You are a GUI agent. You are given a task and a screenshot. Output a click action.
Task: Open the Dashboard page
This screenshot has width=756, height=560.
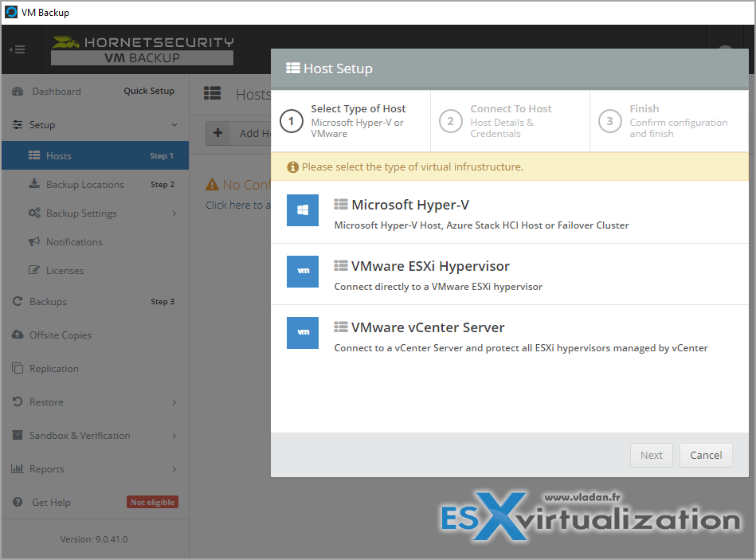tap(57, 92)
